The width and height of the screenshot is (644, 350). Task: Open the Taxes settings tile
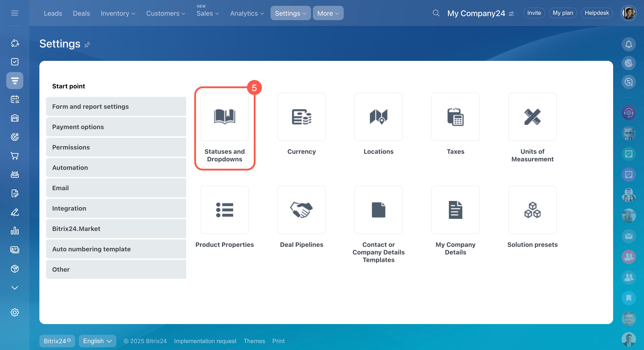coord(455,117)
